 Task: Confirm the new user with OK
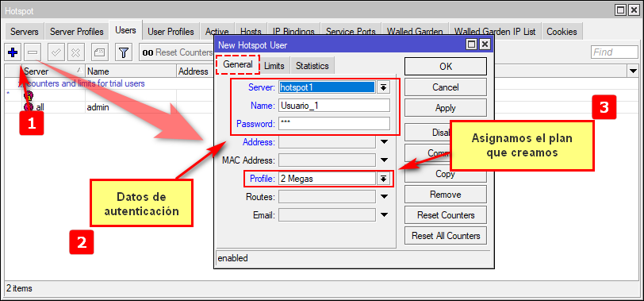point(446,66)
